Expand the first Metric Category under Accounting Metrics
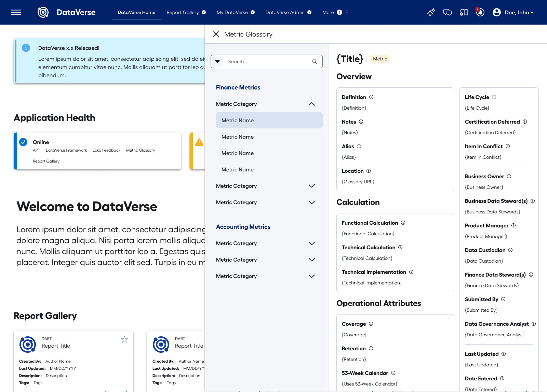The image size is (547, 392). [x=311, y=243]
